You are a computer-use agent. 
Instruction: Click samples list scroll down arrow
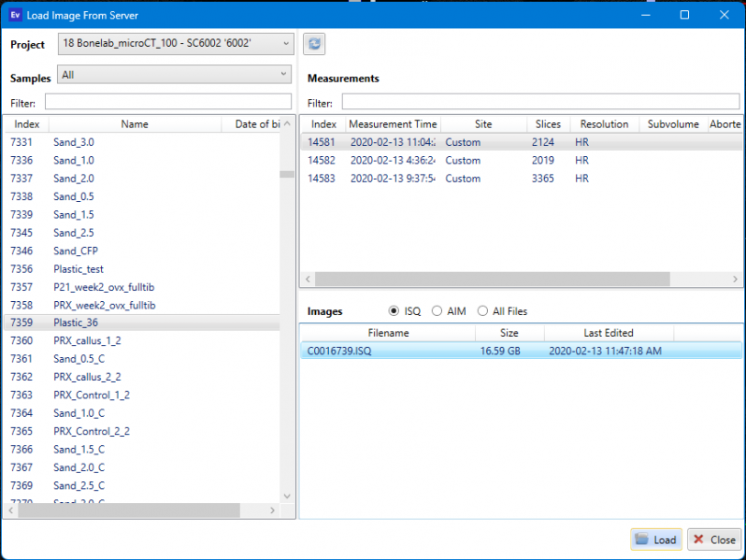point(287,495)
